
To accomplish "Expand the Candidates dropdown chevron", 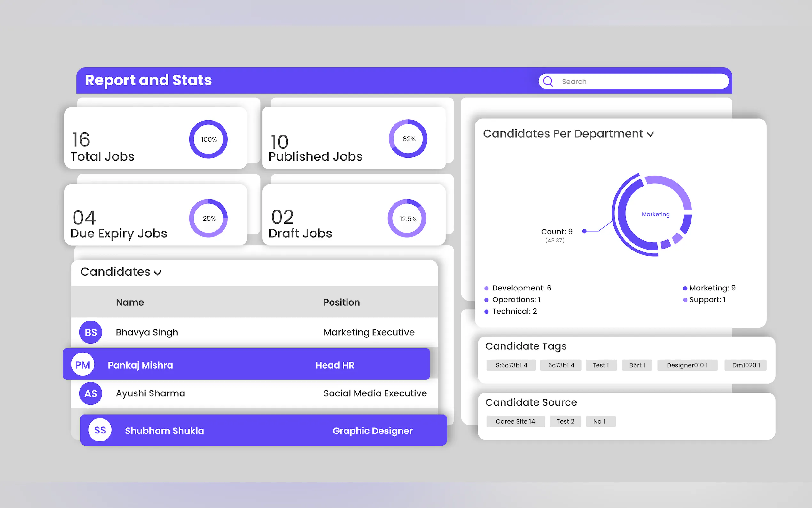I will [157, 273].
